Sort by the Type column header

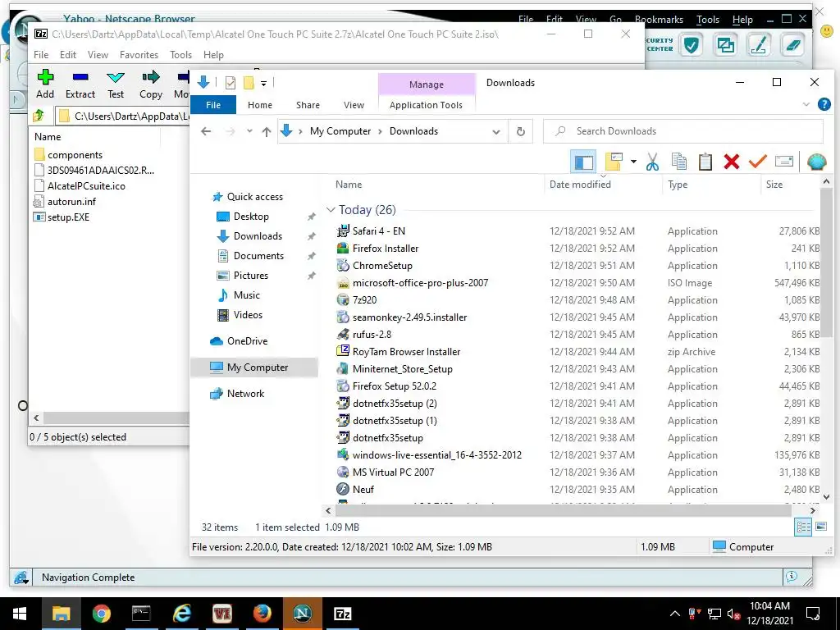(677, 185)
